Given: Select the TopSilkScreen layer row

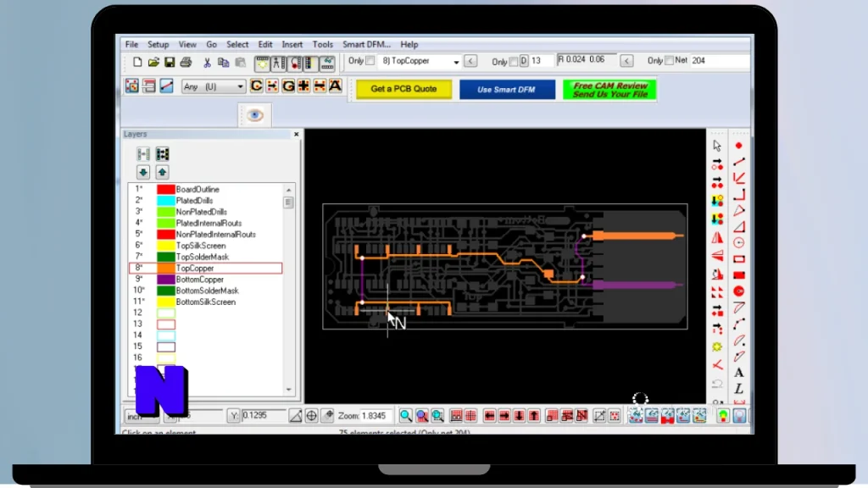Looking at the screenshot, I should click(206, 246).
